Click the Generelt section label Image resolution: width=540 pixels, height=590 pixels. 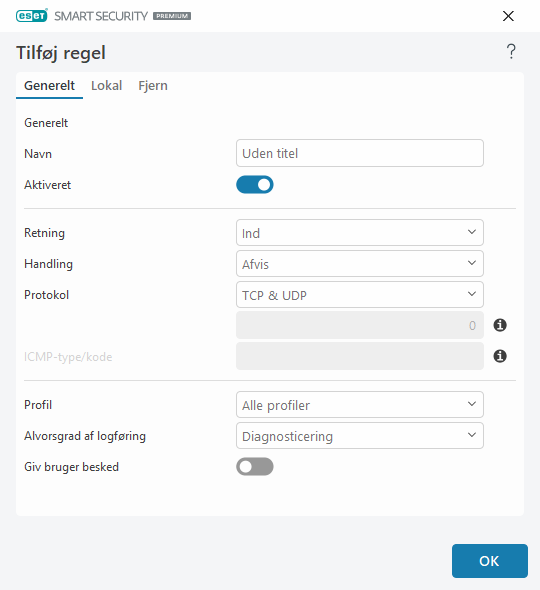click(x=46, y=123)
